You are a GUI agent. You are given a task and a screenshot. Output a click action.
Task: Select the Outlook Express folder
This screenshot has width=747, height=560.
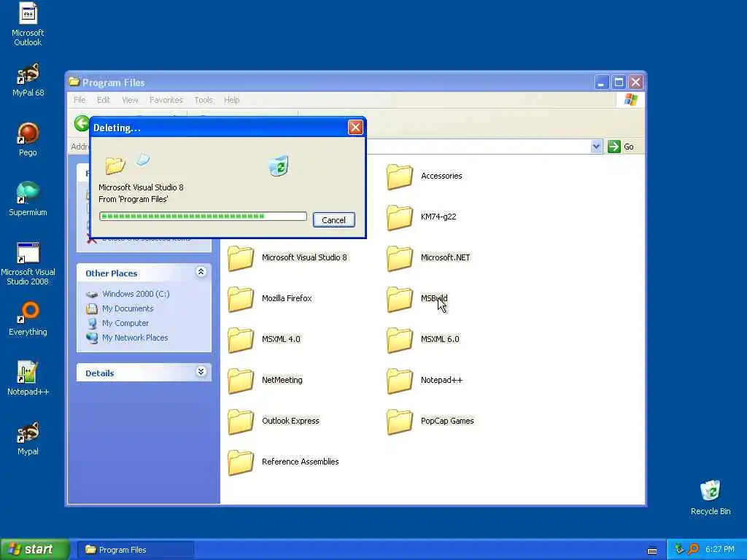pyautogui.click(x=274, y=421)
